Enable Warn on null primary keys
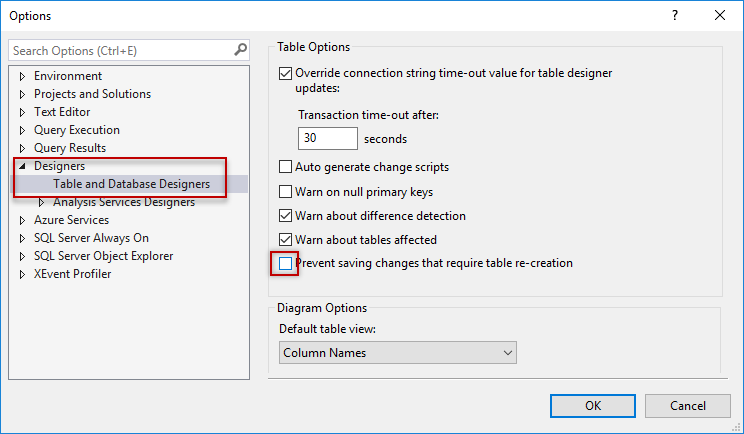This screenshot has height=434, width=744. (286, 192)
